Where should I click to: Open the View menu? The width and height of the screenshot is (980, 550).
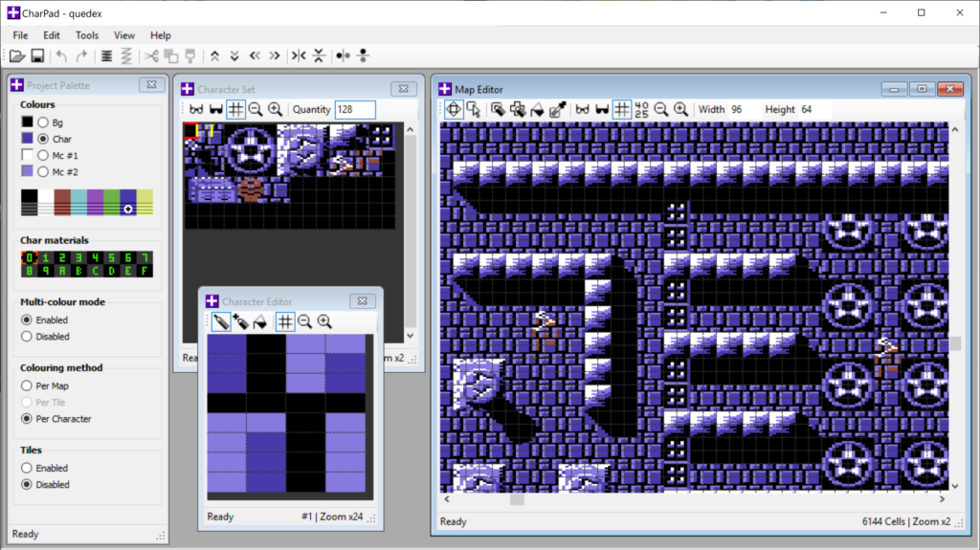pyautogui.click(x=123, y=35)
